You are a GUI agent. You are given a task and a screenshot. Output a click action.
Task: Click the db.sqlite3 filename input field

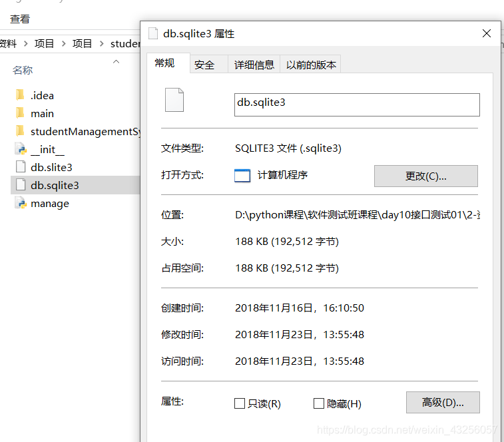click(357, 105)
